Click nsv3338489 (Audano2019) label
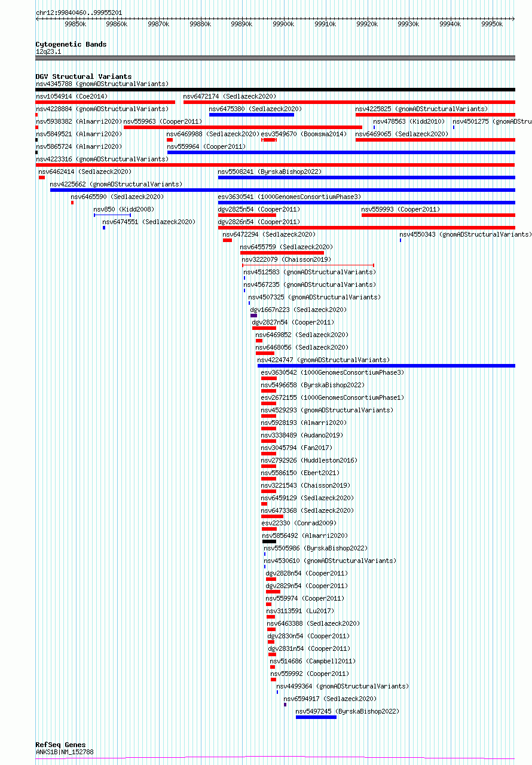Screen dimensions: 532x765 click(x=302, y=435)
